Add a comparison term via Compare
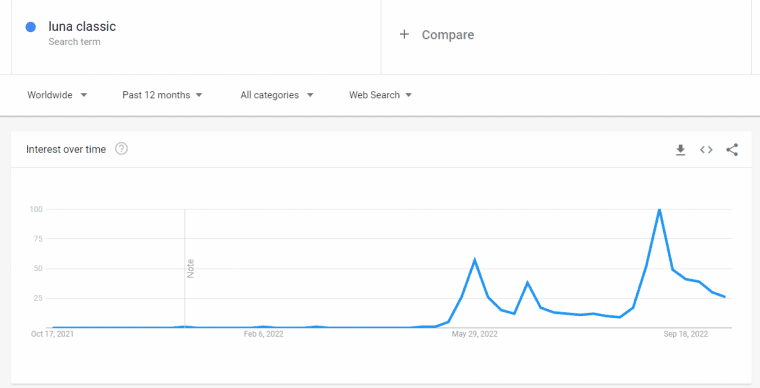This screenshot has width=760, height=388. [x=448, y=35]
